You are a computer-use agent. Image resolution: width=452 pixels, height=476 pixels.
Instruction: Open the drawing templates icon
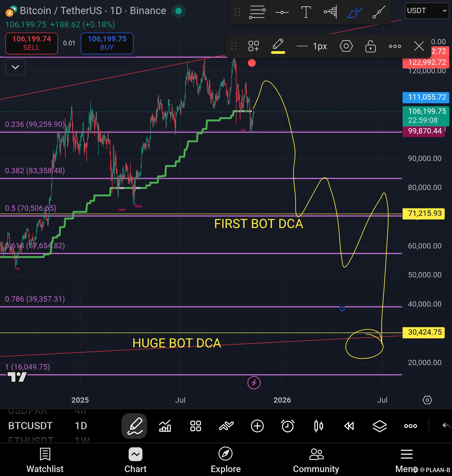point(254,46)
